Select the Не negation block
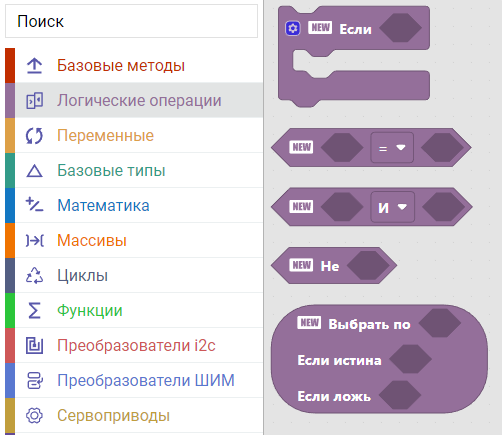The height and width of the screenshot is (435, 502). 334,266
